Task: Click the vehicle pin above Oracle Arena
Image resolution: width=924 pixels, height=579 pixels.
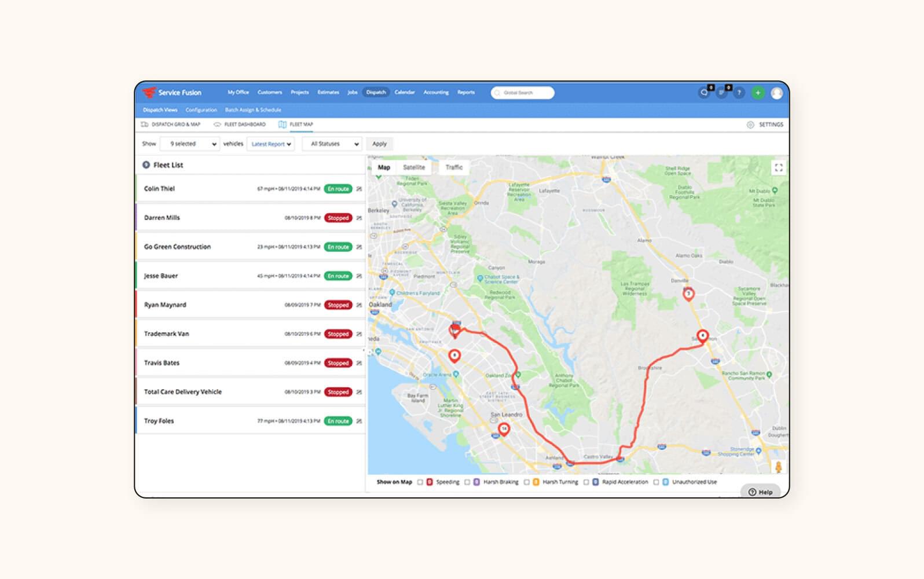Action: coord(454,356)
